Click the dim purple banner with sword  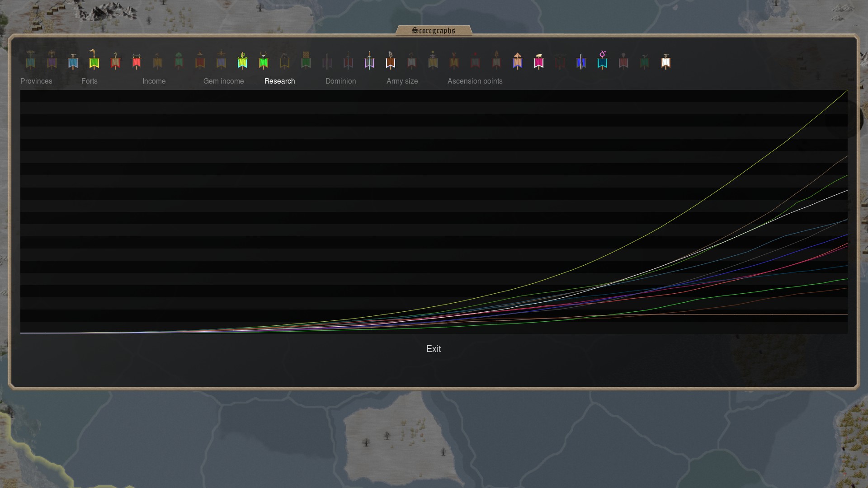click(327, 61)
